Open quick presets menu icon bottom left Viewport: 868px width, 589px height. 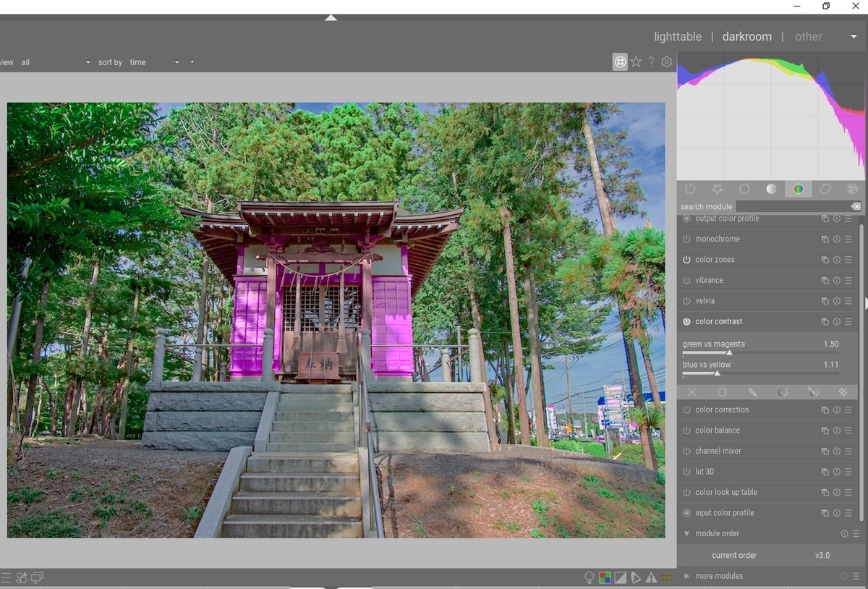point(6,577)
